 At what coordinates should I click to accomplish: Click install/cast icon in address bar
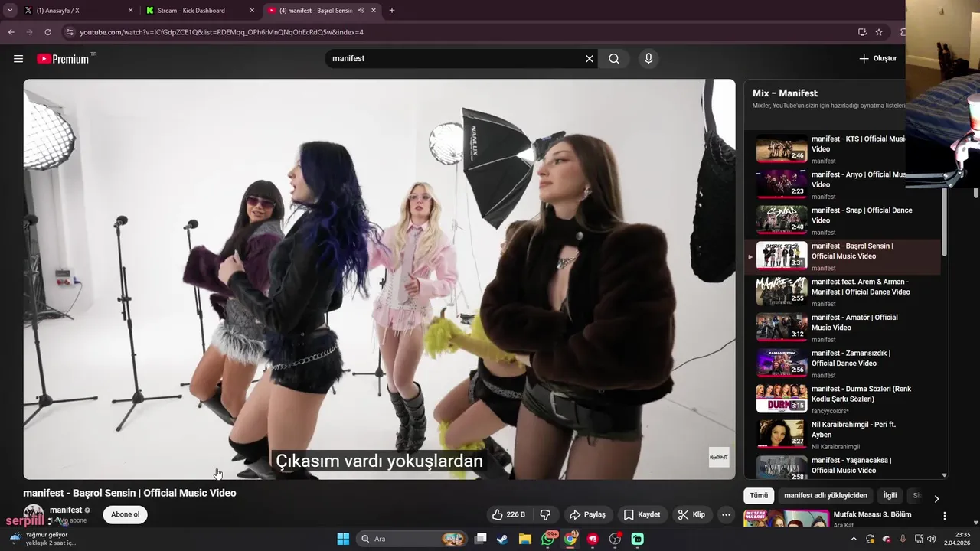(x=862, y=32)
